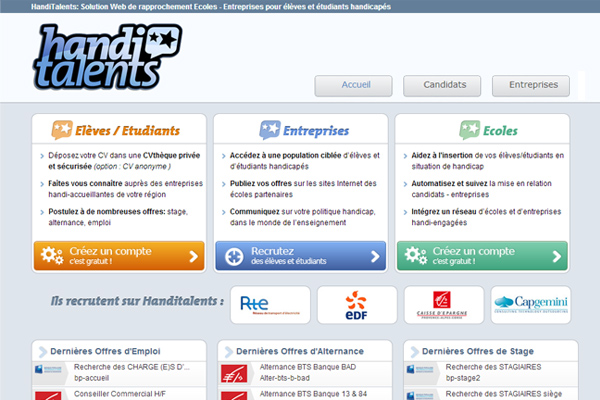Open the Entreprises navigation tab

pos(531,85)
